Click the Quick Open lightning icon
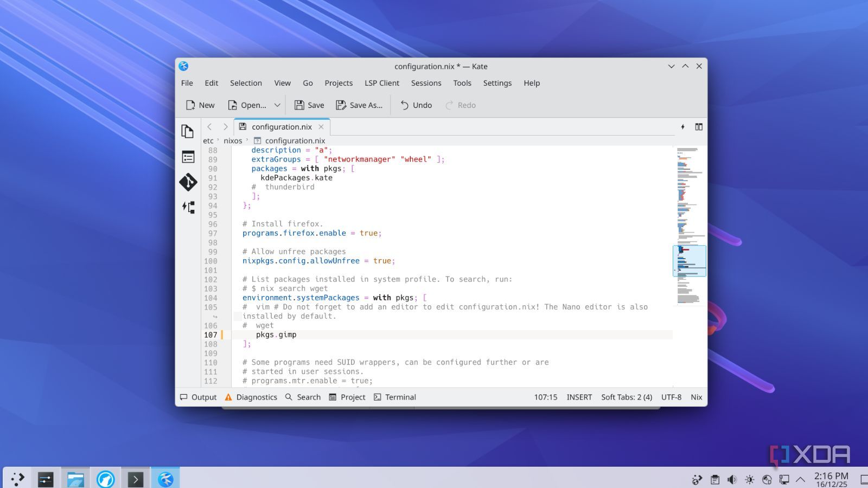 (x=682, y=127)
